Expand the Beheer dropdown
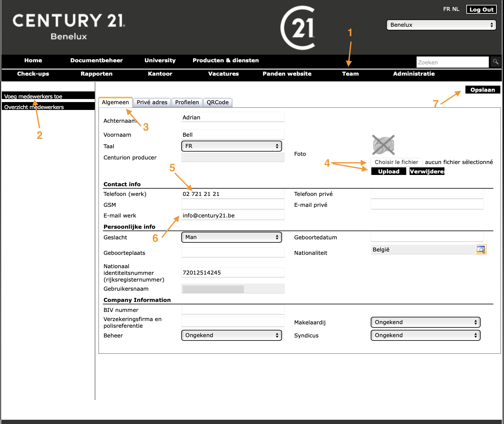Image resolution: width=504 pixels, height=424 pixels. point(231,335)
